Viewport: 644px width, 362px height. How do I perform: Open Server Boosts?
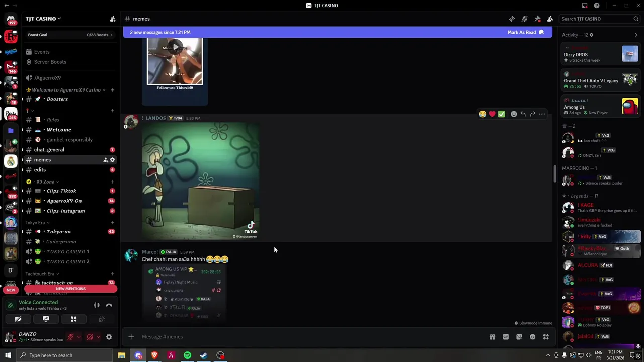coord(70,62)
